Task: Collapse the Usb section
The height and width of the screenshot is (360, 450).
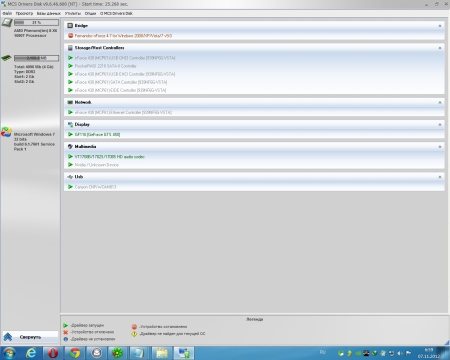Action: pyautogui.click(x=440, y=177)
